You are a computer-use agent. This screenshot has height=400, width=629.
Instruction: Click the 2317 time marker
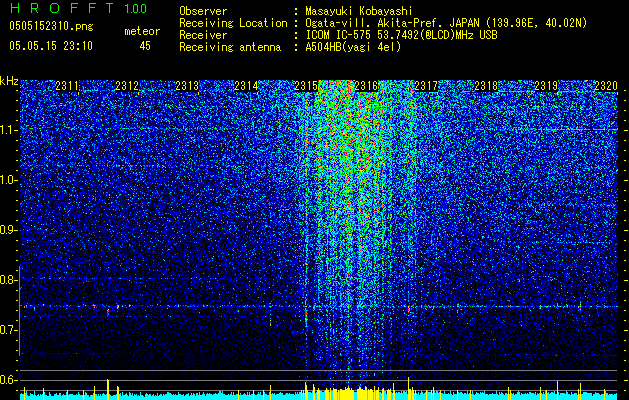(x=426, y=86)
